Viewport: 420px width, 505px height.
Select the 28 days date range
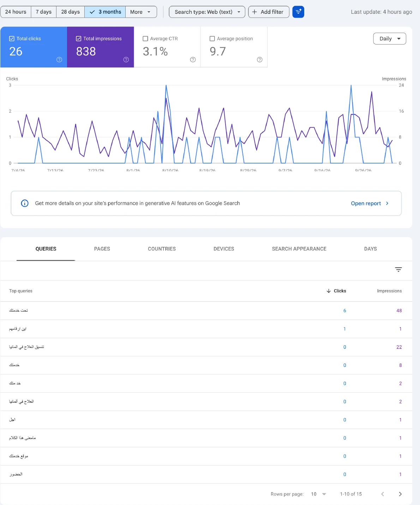(71, 12)
